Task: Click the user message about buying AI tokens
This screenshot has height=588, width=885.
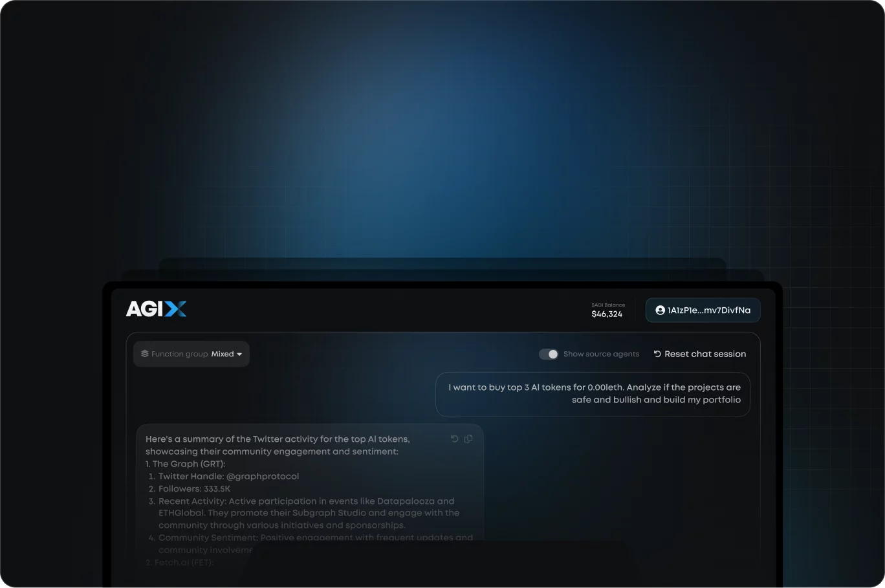Action: pos(593,393)
